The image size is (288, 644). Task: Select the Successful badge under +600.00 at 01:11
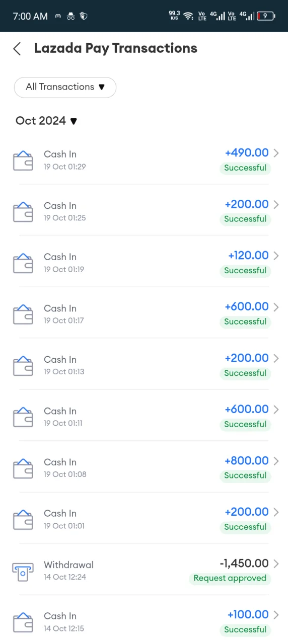(245, 424)
